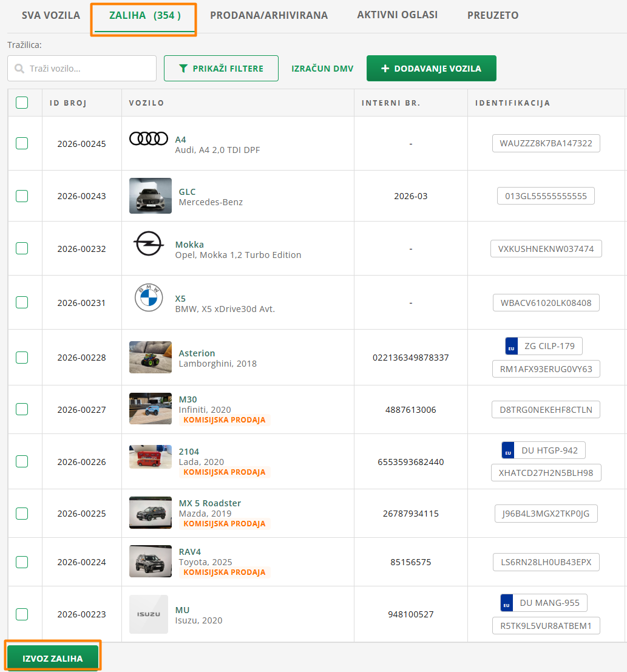Open the Prodana/Arhivirana tab
The width and height of the screenshot is (627, 672).
click(x=269, y=15)
